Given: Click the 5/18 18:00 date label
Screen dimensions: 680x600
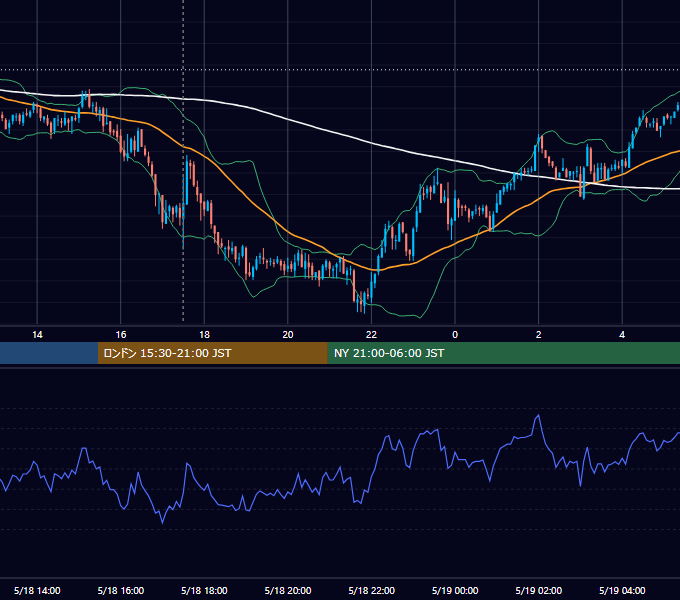Looking at the screenshot, I should click(x=204, y=590).
